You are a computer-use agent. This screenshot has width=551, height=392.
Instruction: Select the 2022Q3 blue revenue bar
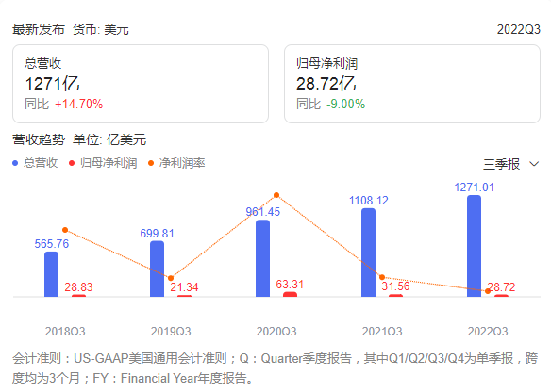pyautogui.click(x=474, y=246)
